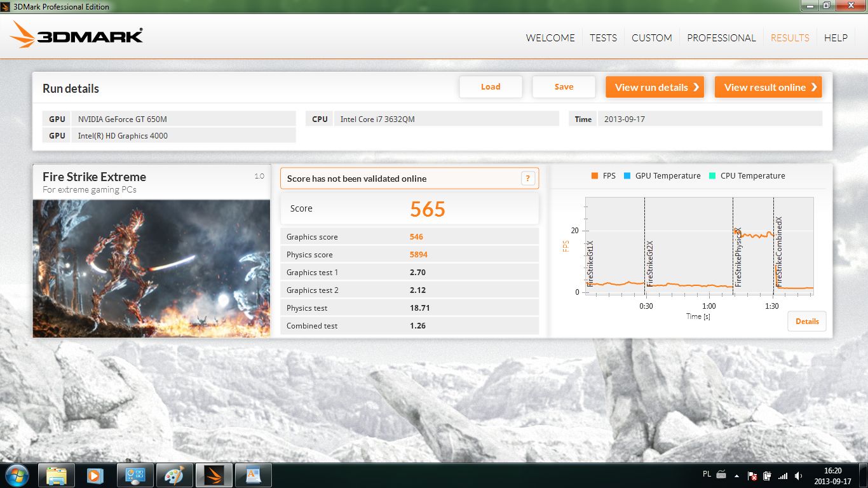The width and height of the screenshot is (868, 488).
Task: Open the HELP tab
Action: coord(836,37)
